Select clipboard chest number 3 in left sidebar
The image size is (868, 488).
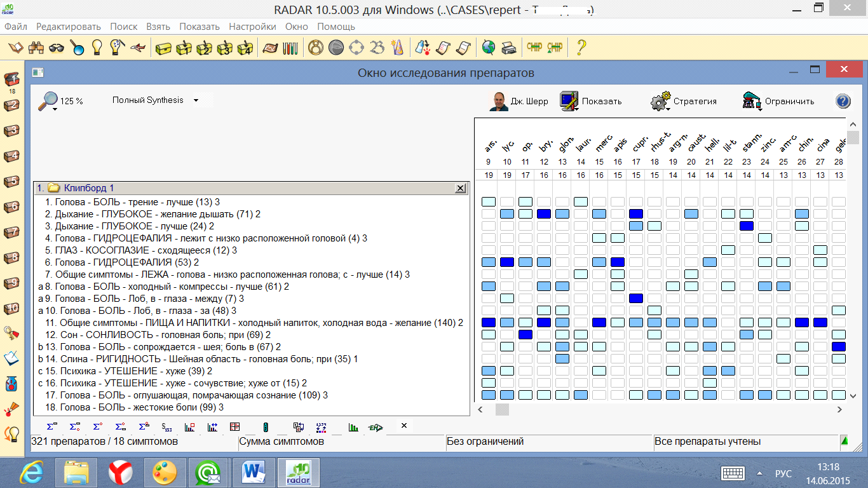tap(11, 131)
